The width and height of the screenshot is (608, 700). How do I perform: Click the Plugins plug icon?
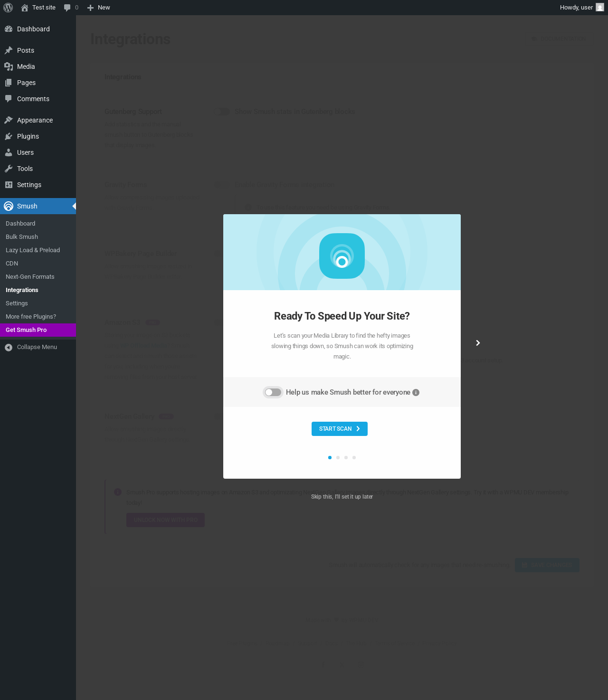(9, 136)
